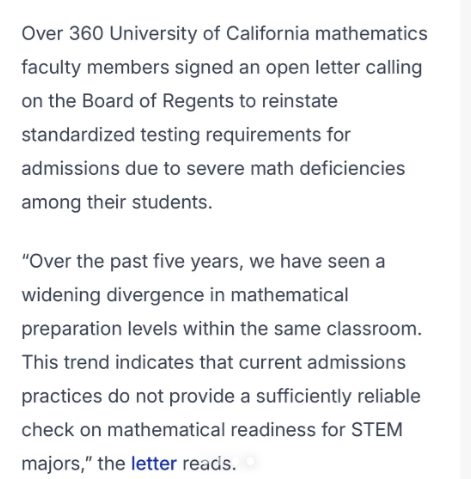Click the number "360" in first sentence
Screen dimensions: 471x479
pyautogui.click(x=86, y=33)
